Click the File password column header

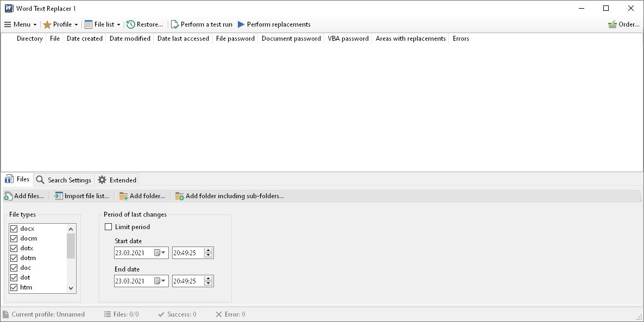pyautogui.click(x=235, y=39)
